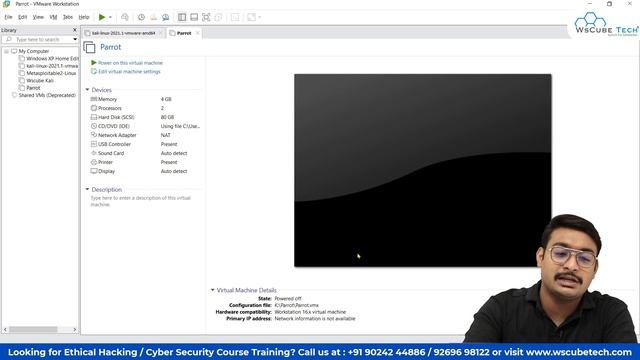Click the library search field
Viewport: 640px width, 360px height.
[x=38, y=40]
